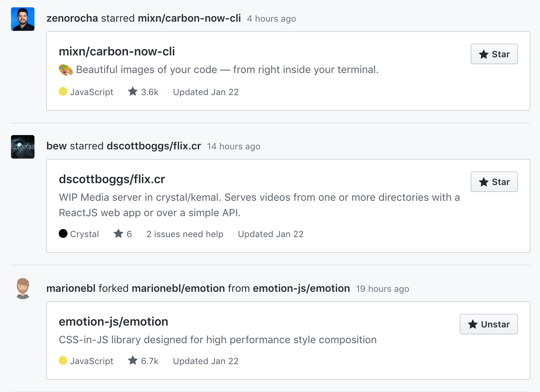Open the emotion-js/emotion card title

113,322
